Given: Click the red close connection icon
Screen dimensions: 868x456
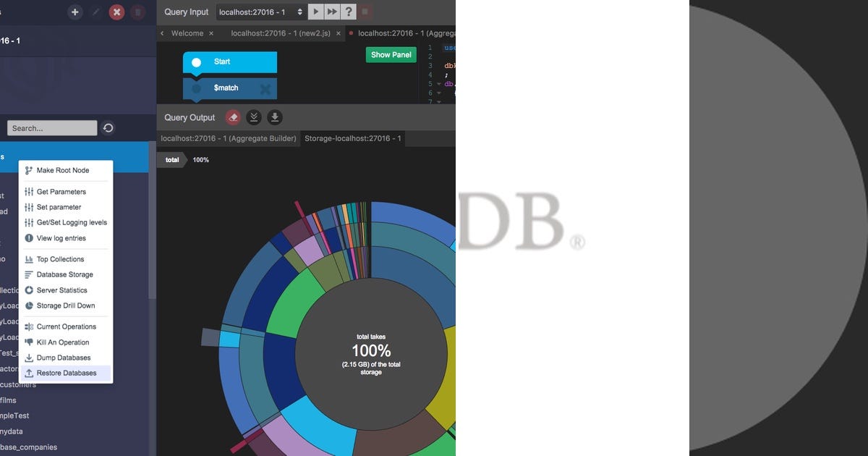Looking at the screenshot, I should [x=116, y=12].
